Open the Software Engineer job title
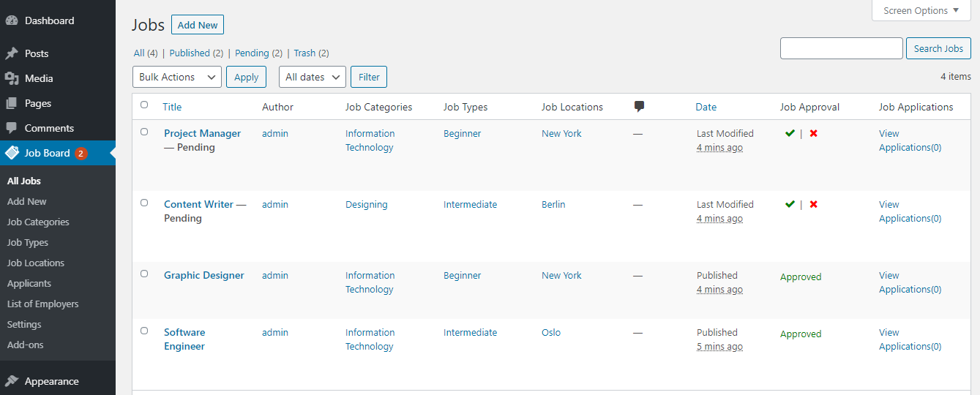Image resolution: width=980 pixels, height=395 pixels. (184, 339)
